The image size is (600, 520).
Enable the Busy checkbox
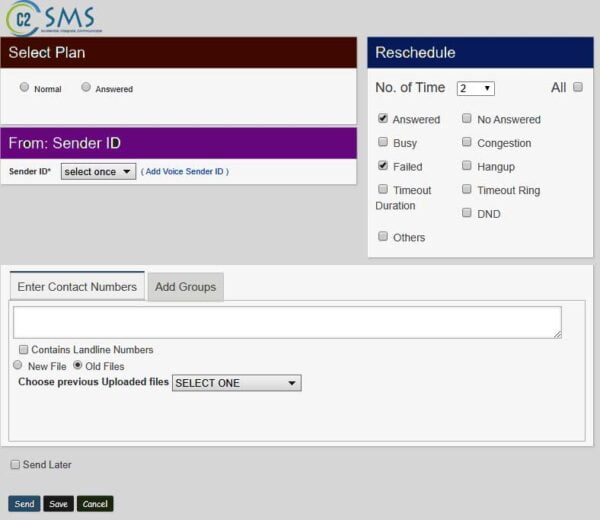383,143
